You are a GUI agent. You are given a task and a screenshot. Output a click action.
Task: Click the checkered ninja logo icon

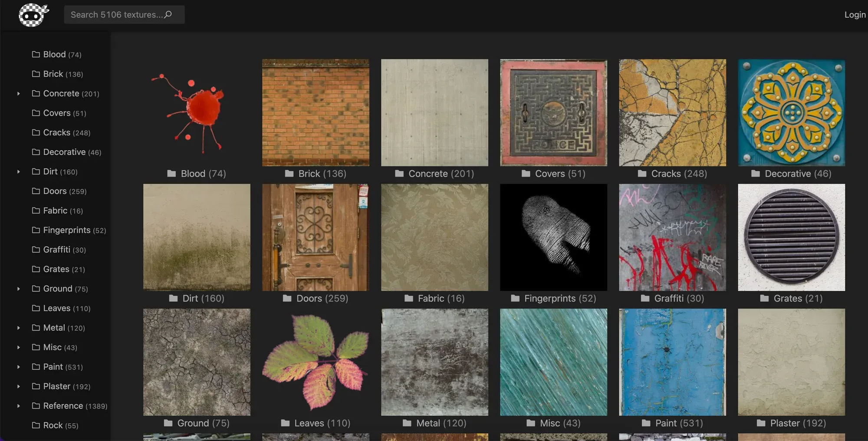33,15
